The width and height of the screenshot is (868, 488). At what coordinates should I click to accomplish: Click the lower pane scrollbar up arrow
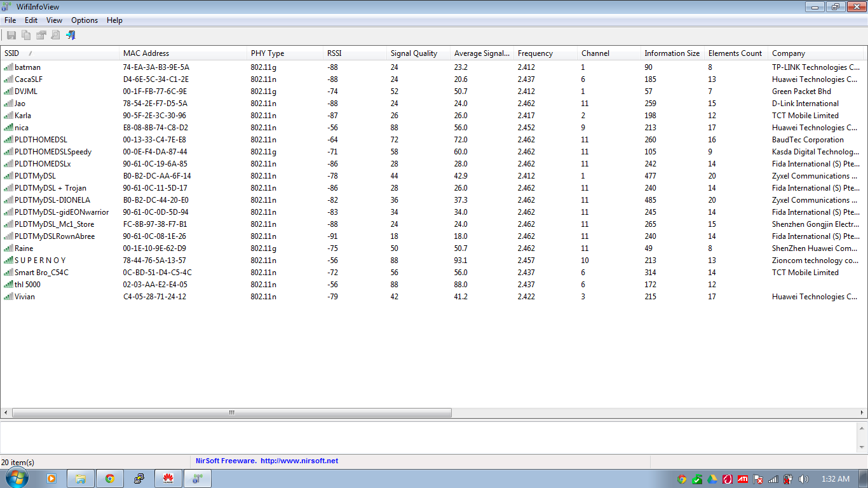coord(862,428)
